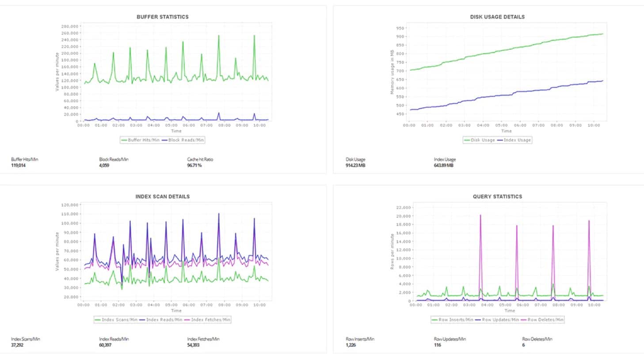Viewport: 644px width, 356px height.
Task: Click the blue Index Usage line in chart
Action: 507,96
